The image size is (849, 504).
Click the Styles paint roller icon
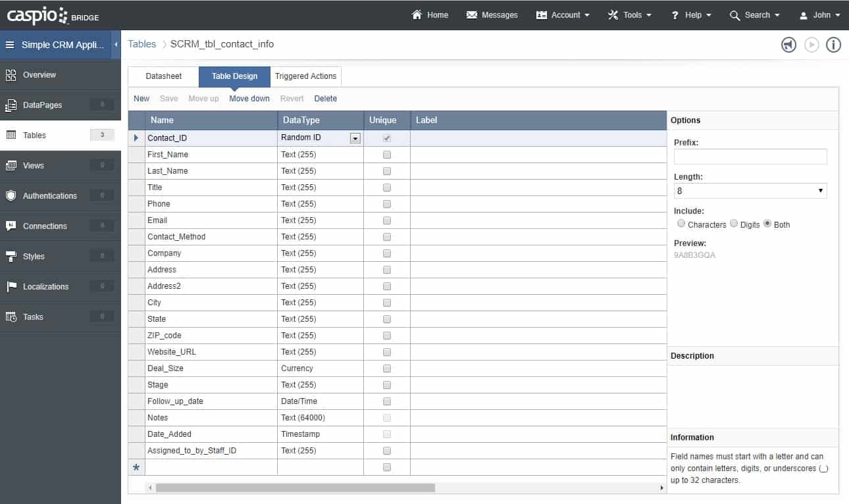click(11, 257)
